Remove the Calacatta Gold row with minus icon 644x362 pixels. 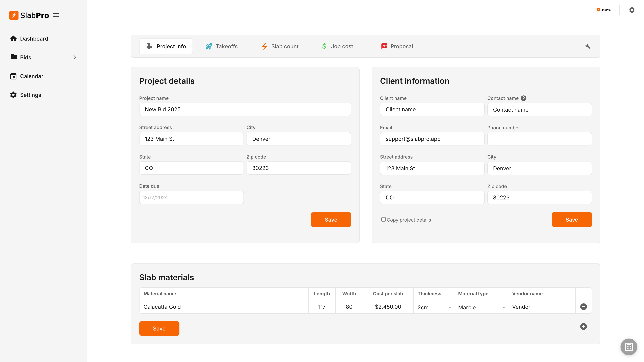(x=583, y=307)
